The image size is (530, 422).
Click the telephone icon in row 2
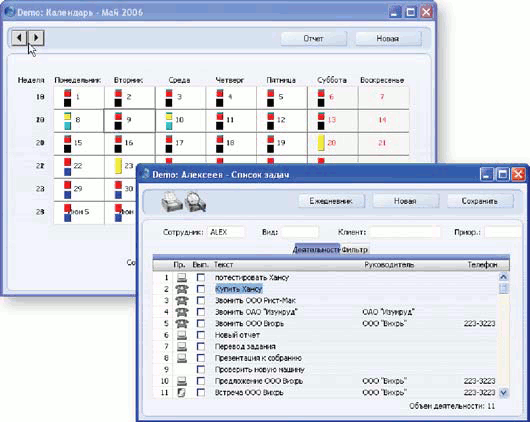click(x=182, y=289)
